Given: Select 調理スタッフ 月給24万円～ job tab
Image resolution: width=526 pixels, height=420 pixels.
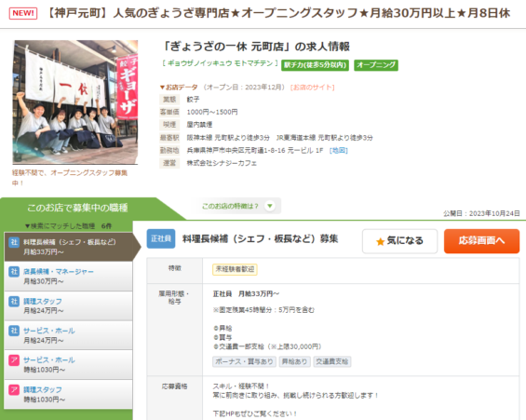Looking at the screenshot, I should [x=69, y=306].
